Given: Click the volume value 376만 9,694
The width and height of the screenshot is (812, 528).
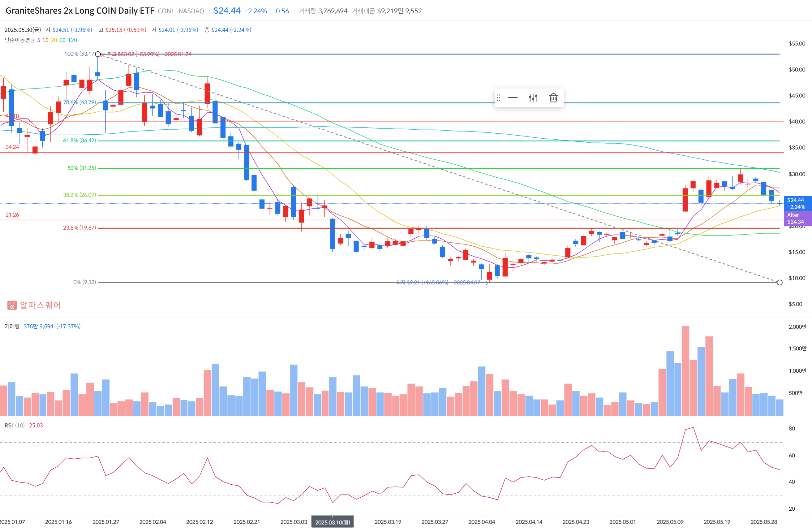Looking at the screenshot, I should (38, 326).
